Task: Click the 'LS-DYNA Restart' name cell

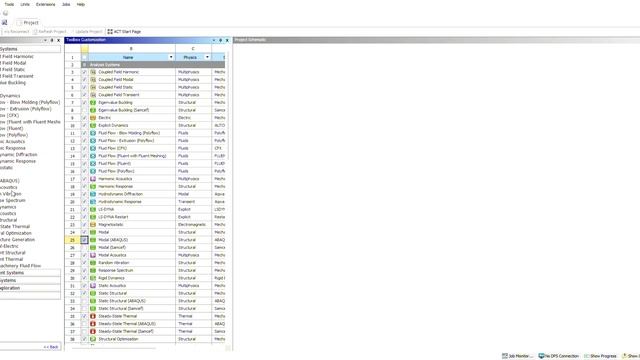Action: click(132, 217)
